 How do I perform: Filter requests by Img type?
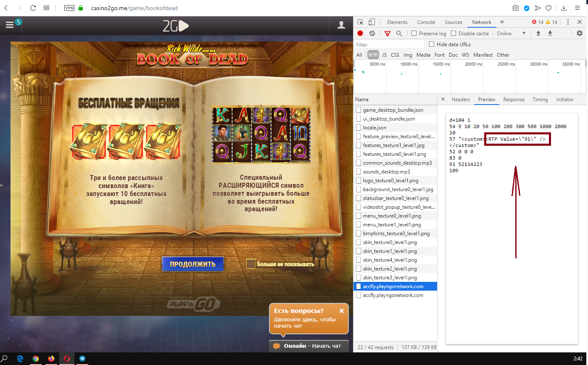[408, 55]
